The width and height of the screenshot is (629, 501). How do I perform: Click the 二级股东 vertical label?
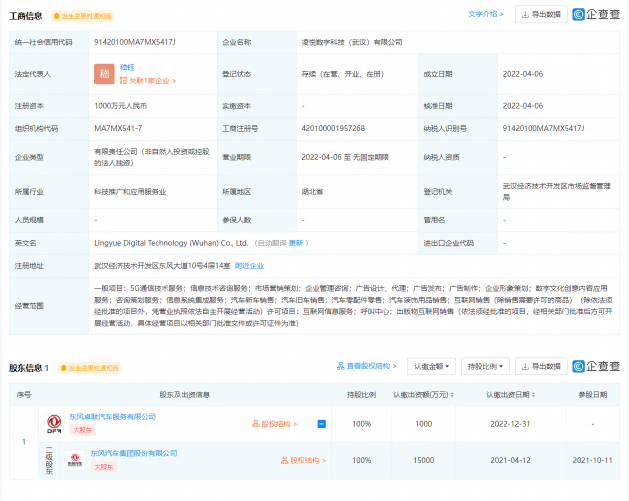pos(49,460)
